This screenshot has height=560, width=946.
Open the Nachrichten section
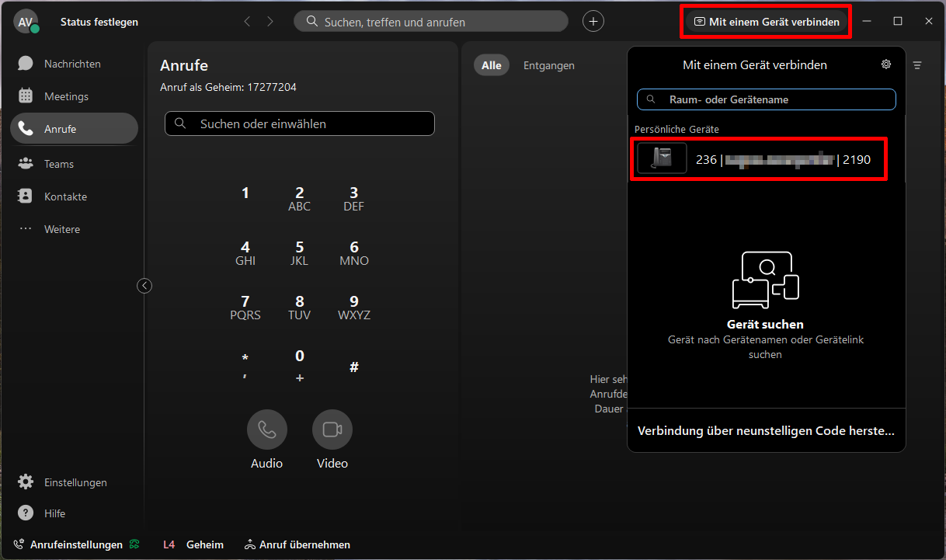click(x=72, y=64)
